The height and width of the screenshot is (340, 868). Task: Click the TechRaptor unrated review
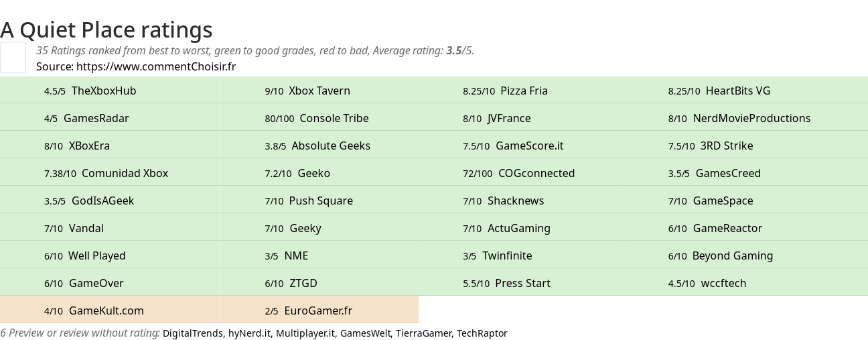click(482, 333)
